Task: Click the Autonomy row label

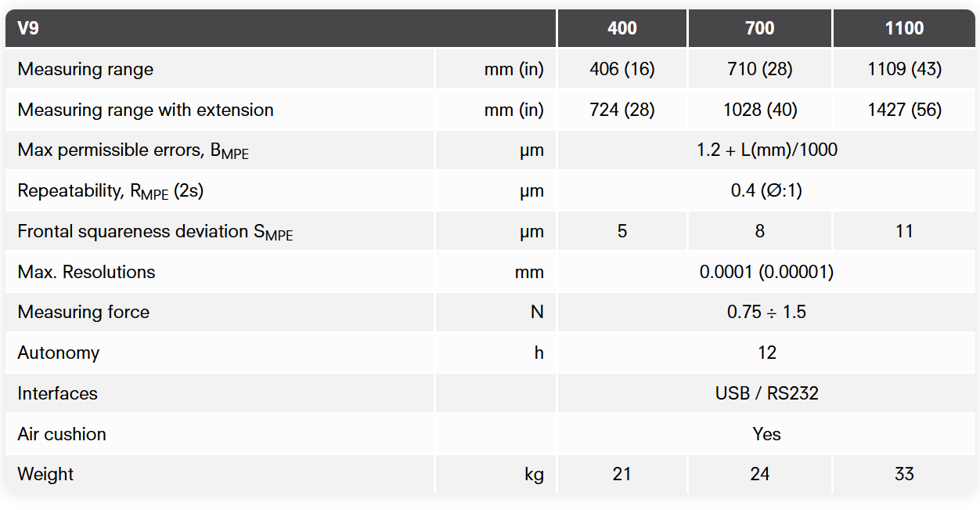Action: pos(59,353)
